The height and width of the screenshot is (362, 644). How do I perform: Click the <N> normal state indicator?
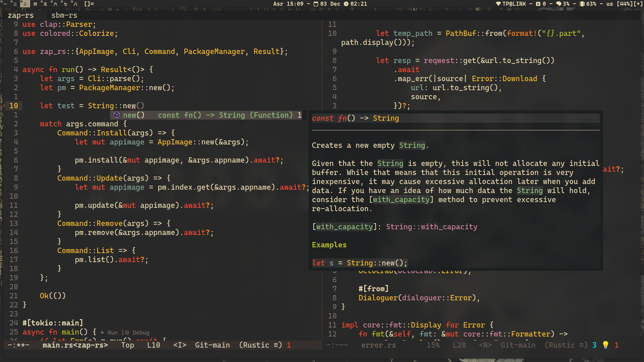pyautogui.click(x=485, y=345)
